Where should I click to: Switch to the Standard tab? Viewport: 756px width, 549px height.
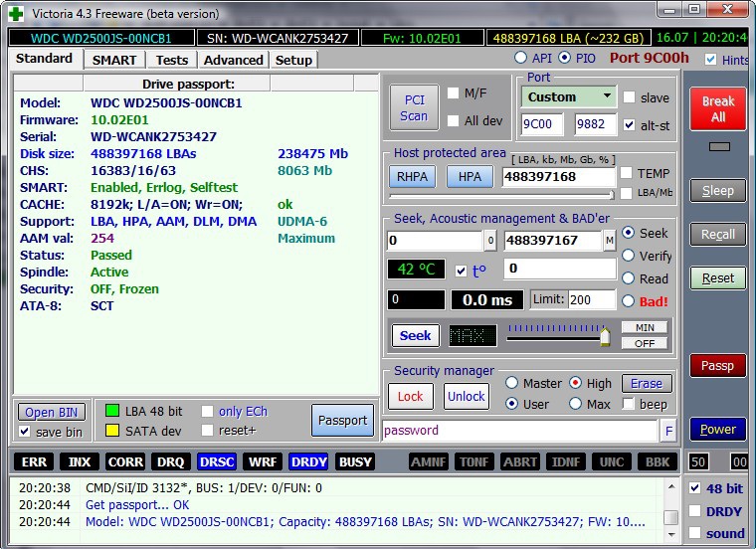point(44,59)
